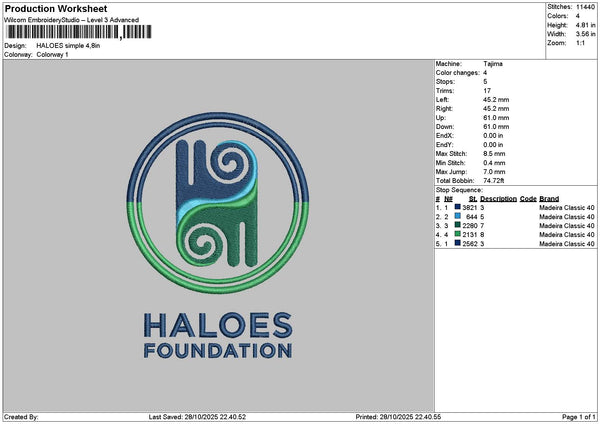Click the 'Down:' measurement 61.0 mm

496,127
